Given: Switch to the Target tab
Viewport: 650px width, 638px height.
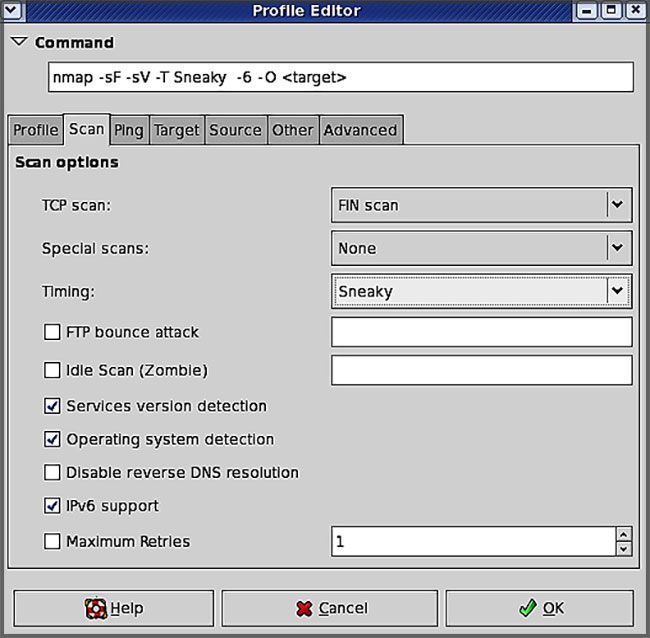Looking at the screenshot, I should (x=177, y=130).
